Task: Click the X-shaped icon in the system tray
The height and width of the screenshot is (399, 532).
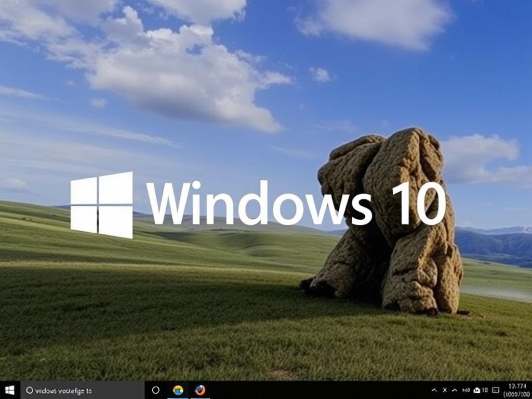Action: pyautogui.click(x=445, y=390)
